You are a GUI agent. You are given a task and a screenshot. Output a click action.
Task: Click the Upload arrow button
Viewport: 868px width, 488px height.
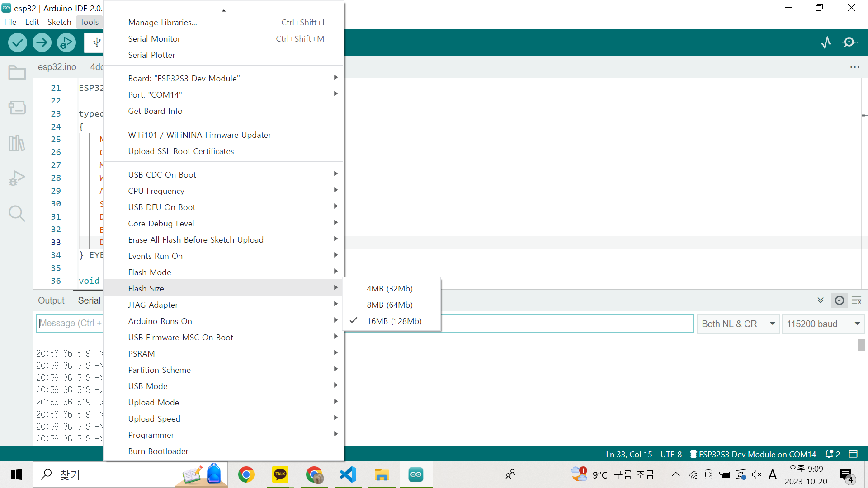click(42, 42)
